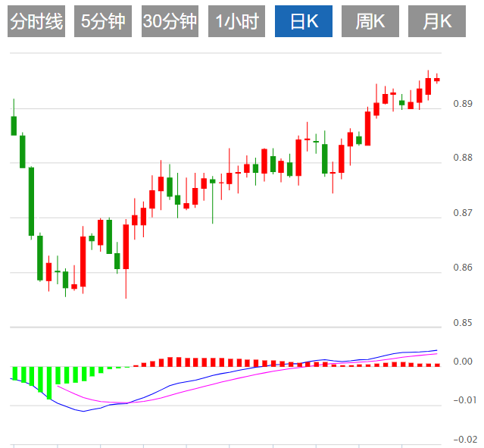
Task: Click the 0.87 price axis label
Action: click(x=463, y=213)
